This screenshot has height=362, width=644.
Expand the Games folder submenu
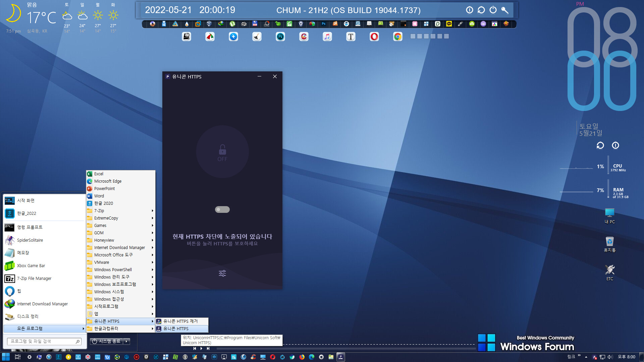coord(121,225)
